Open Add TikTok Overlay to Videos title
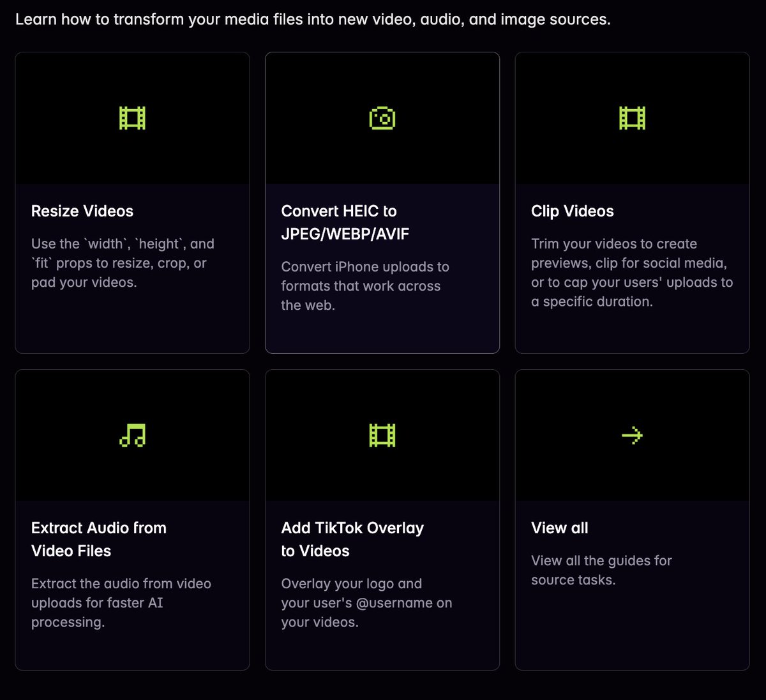 [x=352, y=539]
